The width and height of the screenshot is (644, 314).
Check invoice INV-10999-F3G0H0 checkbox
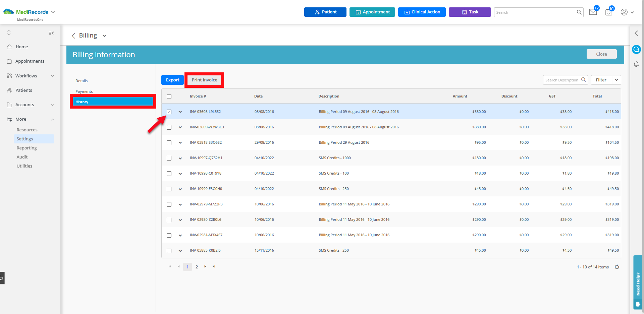point(169,189)
